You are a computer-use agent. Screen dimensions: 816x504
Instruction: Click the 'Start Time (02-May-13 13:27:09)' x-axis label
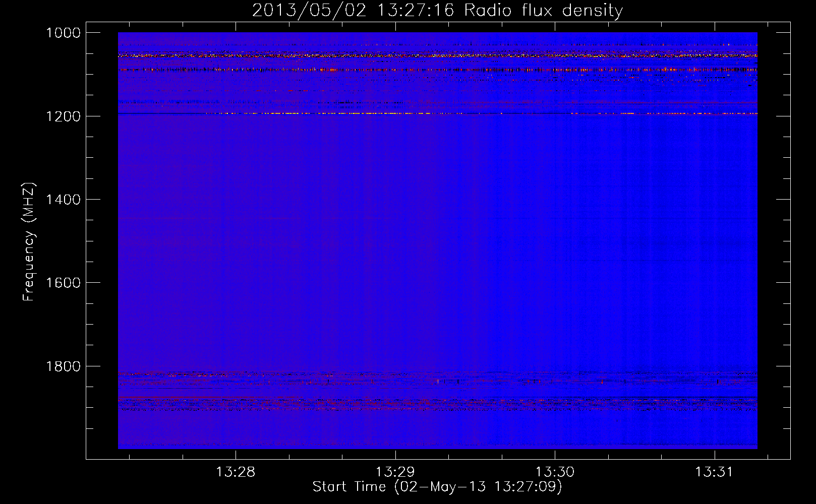[437, 487]
